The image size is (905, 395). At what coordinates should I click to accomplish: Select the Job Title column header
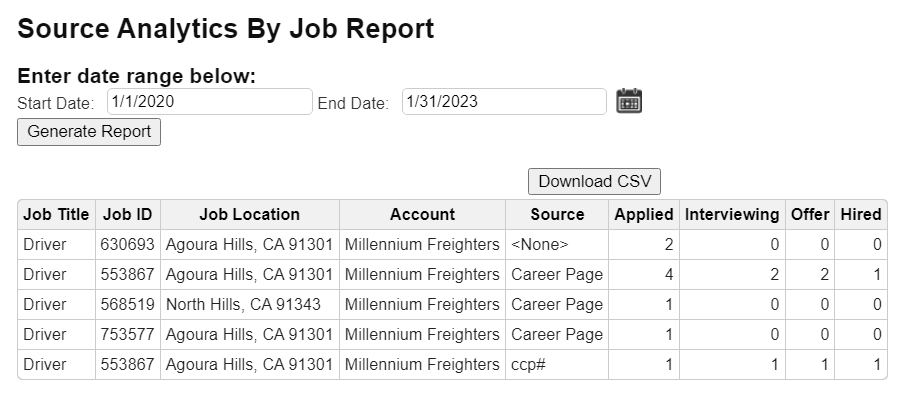click(57, 215)
